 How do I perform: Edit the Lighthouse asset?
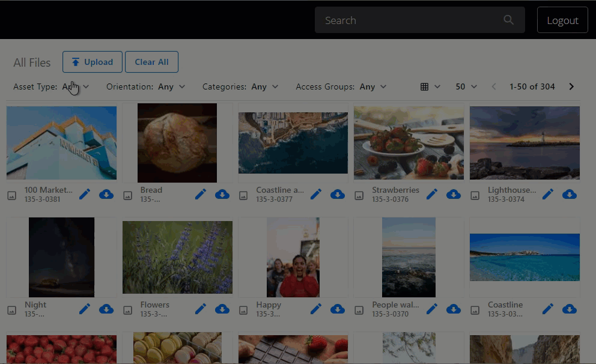[548, 195]
